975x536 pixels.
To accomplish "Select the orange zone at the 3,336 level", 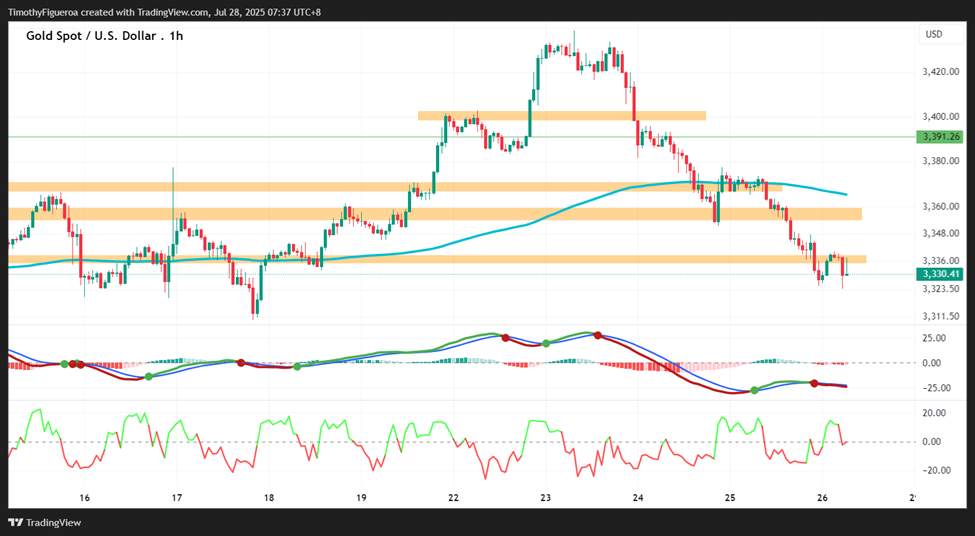I will point(437,259).
